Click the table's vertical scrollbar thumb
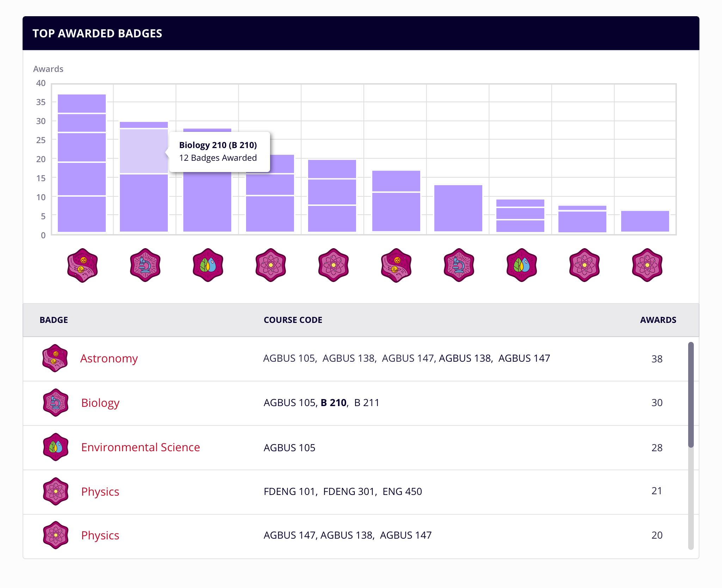The image size is (722, 588). (x=691, y=395)
